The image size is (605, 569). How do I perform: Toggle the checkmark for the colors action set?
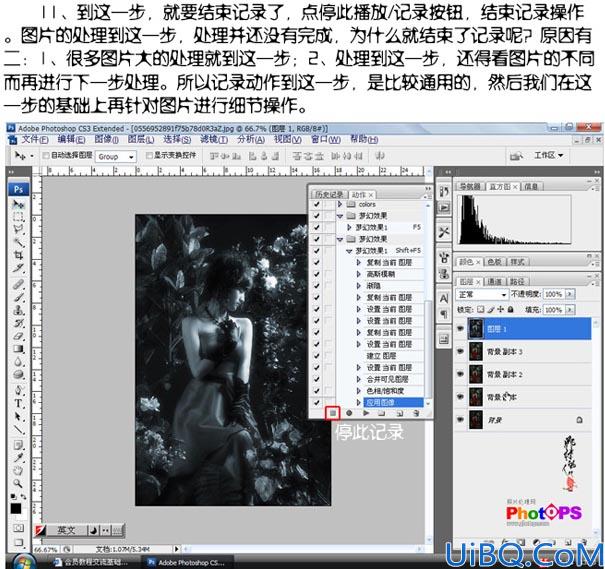click(317, 204)
